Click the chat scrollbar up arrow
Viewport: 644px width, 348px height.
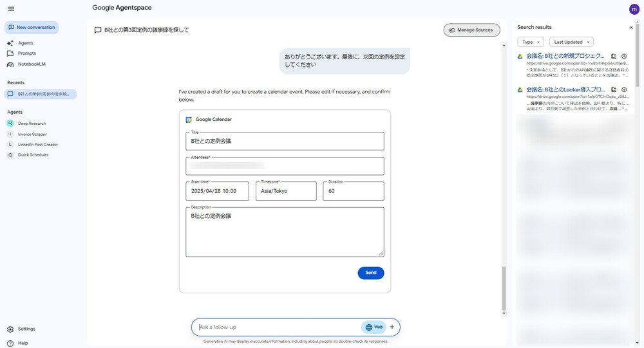click(x=504, y=45)
